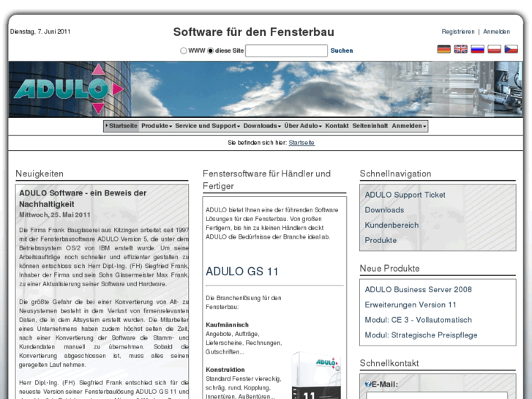Open the ADULO Software news headline
The width and height of the screenshot is (532, 399).
[83, 198]
